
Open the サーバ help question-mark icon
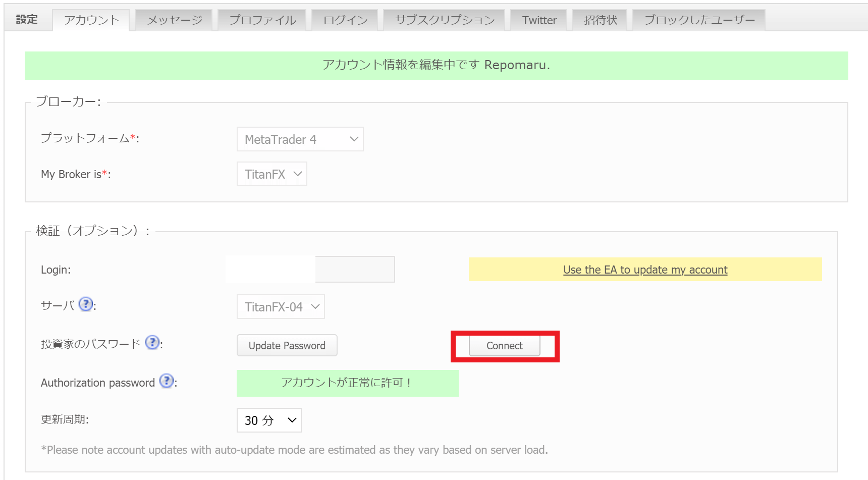pos(86,304)
